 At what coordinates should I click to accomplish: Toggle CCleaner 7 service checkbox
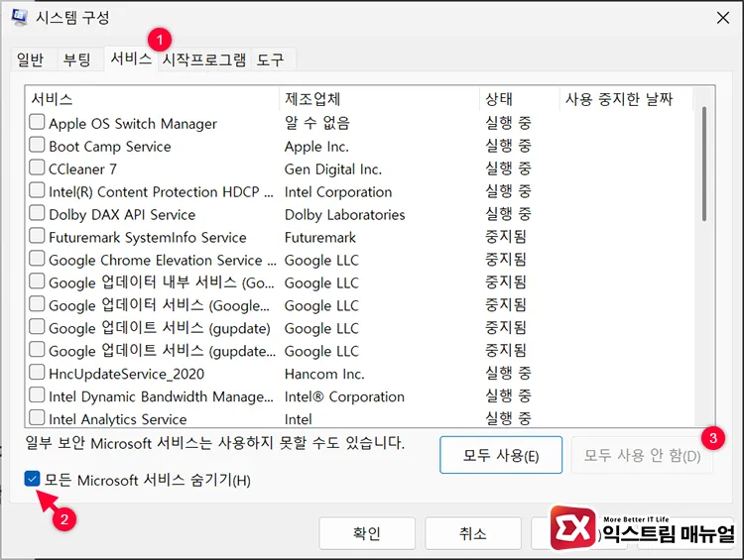tap(37, 168)
